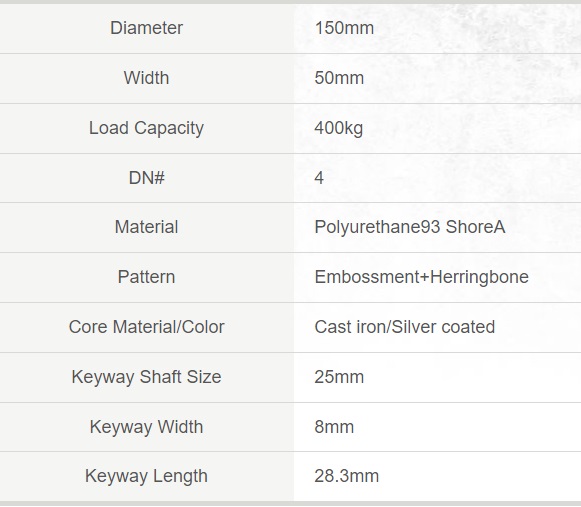Select the 150mm diameter value
The image size is (581, 507).
pyautogui.click(x=344, y=28)
